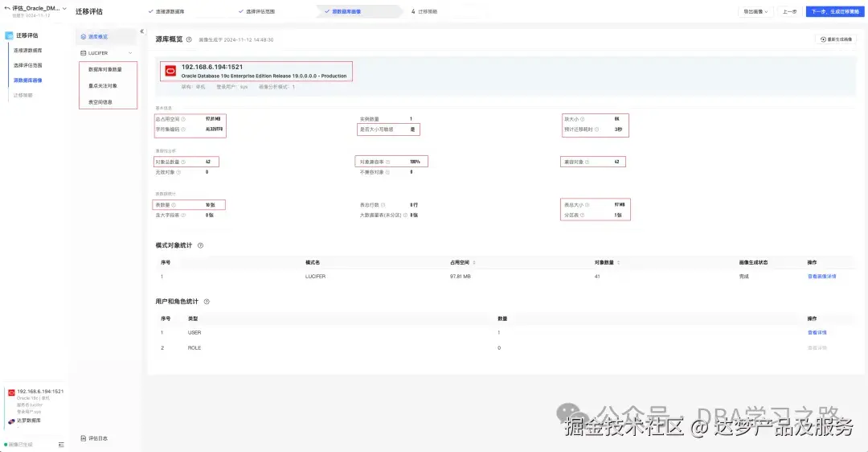Click the help icon beside 预计迁移耗时
Viewport: 868px width, 452px height.
tap(596, 129)
